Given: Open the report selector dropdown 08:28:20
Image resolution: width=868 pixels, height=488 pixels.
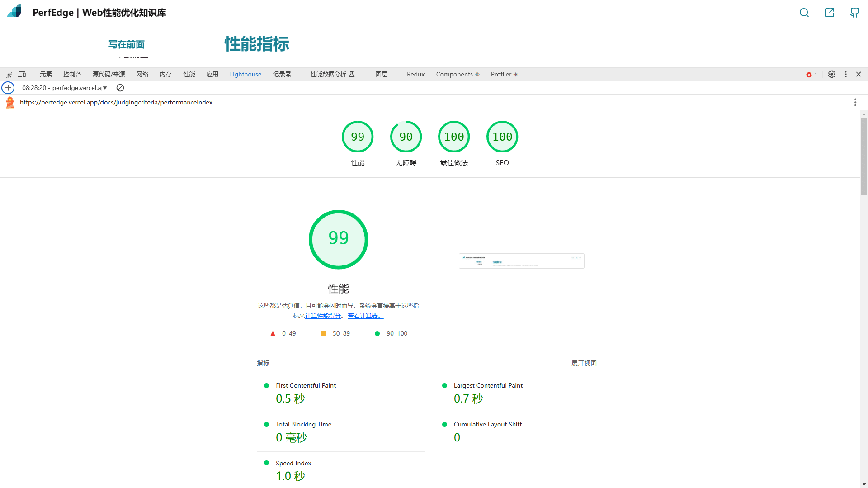Looking at the screenshot, I should 64,88.
